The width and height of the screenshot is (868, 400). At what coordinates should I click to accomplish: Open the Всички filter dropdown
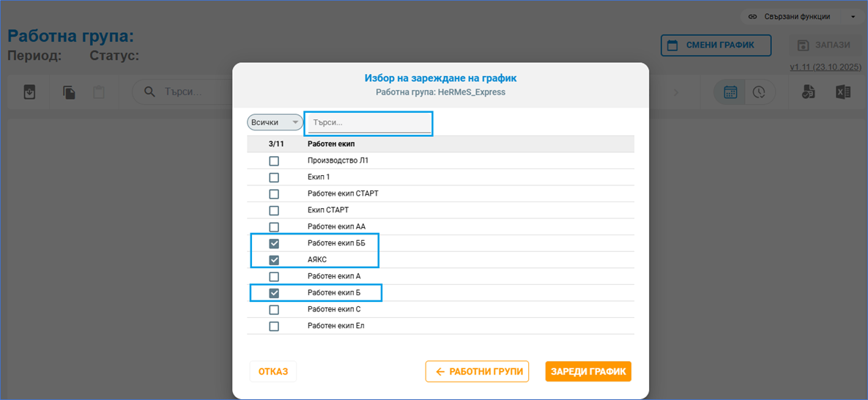coord(275,122)
